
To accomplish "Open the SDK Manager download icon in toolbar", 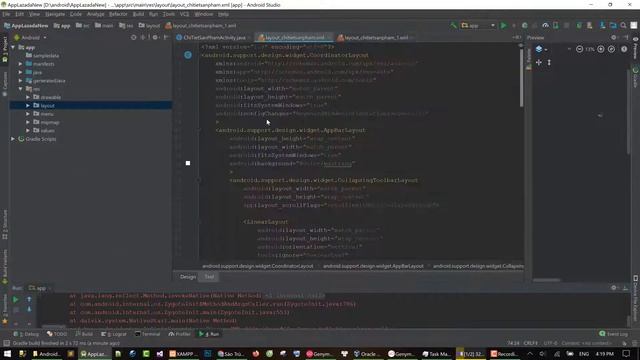I will [x=602, y=25].
